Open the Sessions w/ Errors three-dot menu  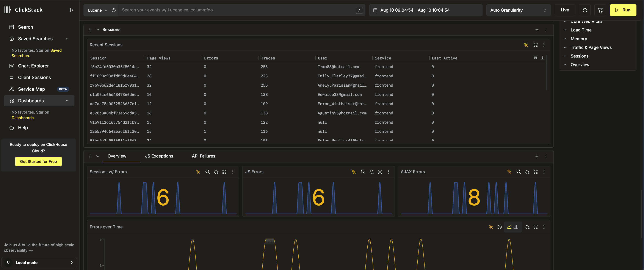pyautogui.click(x=233, y=172)
